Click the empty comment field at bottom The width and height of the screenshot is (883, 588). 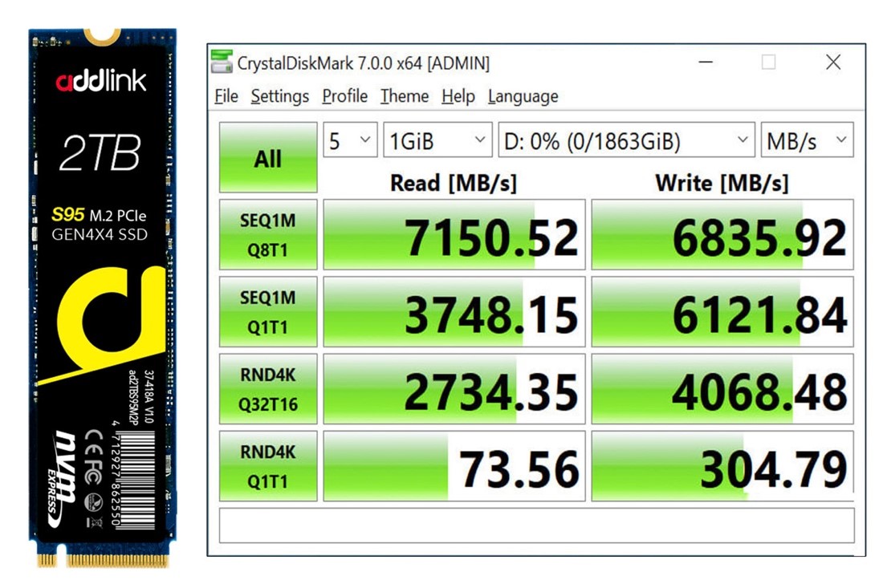click(x=536, y=525)
